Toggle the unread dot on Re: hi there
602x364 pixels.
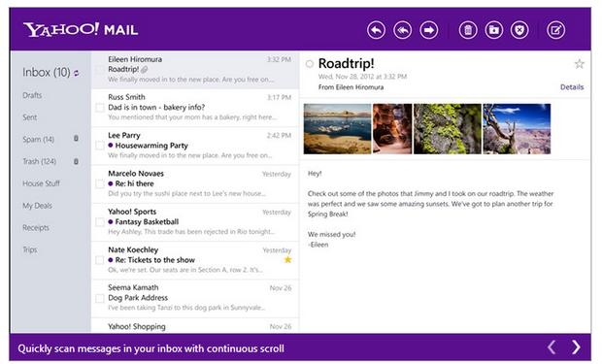pyautogui.click(x=111, y=183)
